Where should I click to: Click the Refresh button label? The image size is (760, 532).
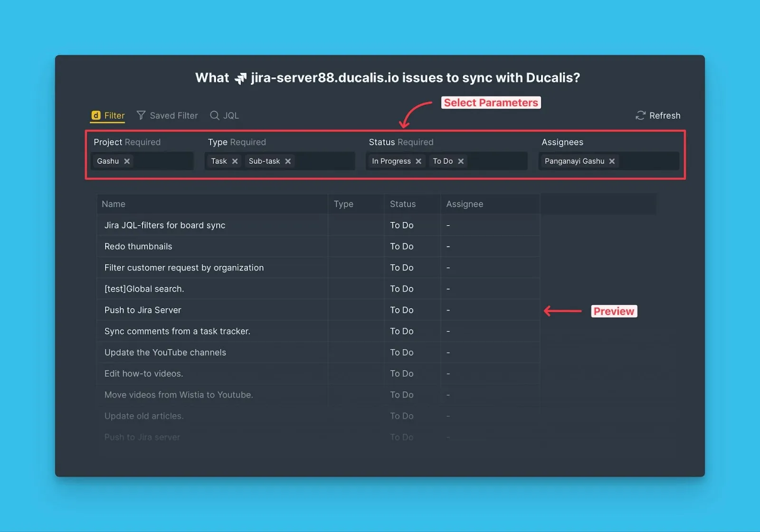[x=665, y=115]
